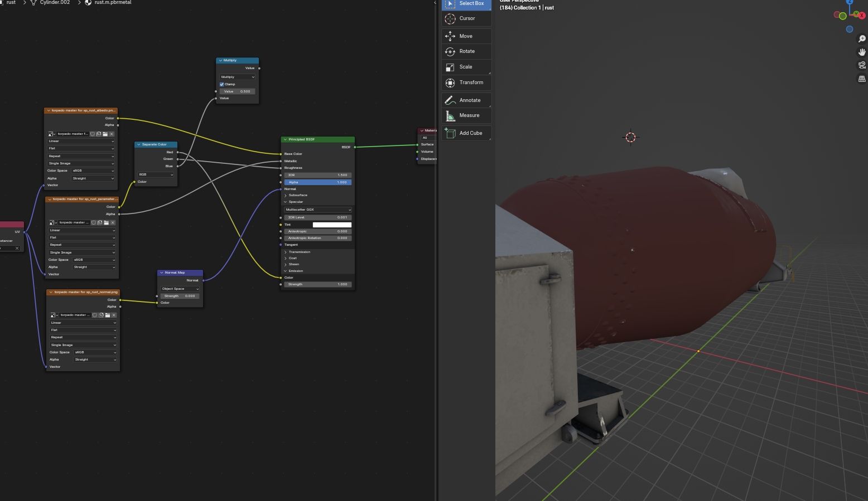This screenshot has width=868, height=501.
Task: Click the Alpha value slider in Principled BSDF
Action: pos(318,182)
